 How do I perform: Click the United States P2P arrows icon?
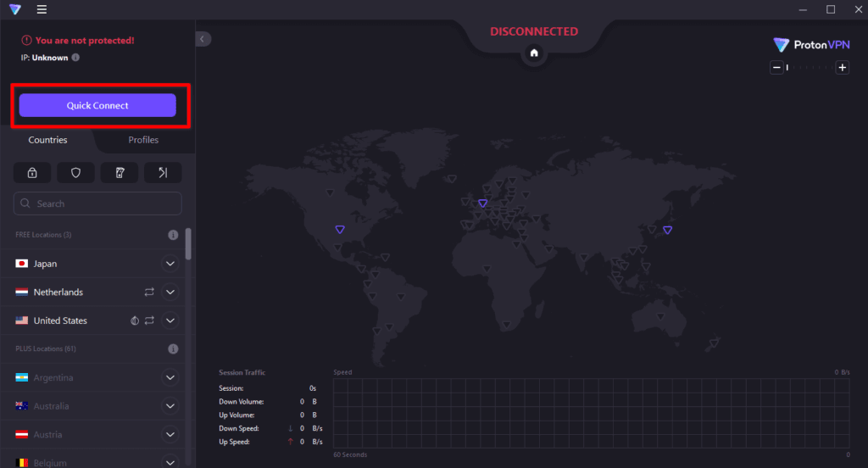(x=149, y=320)
